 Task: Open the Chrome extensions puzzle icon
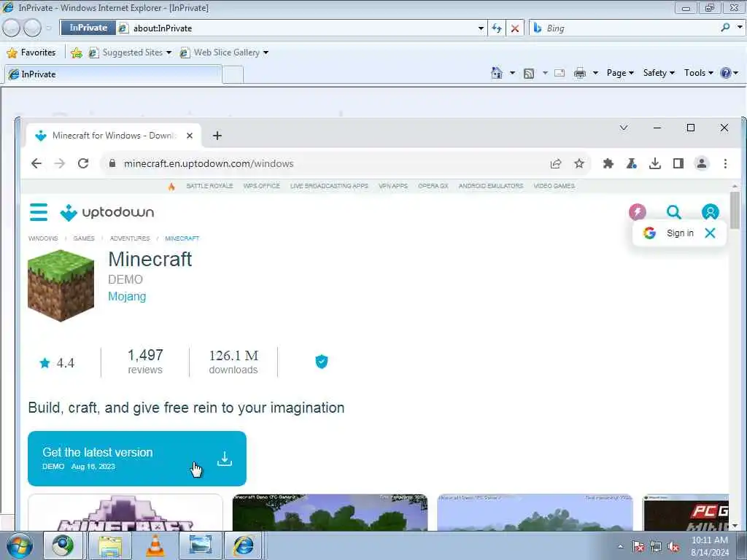608,164
